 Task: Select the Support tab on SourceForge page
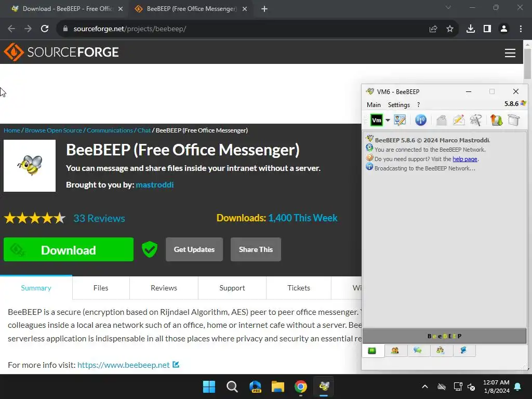tap(232, 288)
